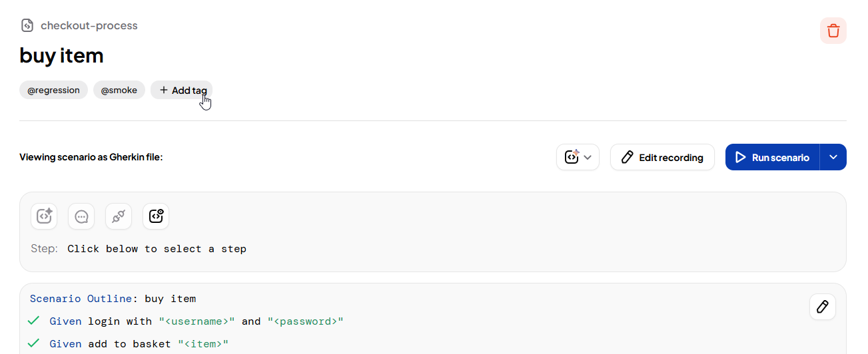Select the @smoke tag
Viewport: 868px width, 354px height.
click(x=119, y=90)
